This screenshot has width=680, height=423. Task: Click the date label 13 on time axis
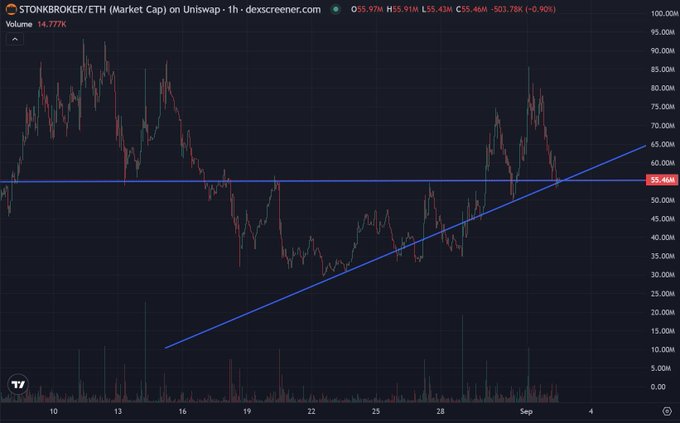click(118, 411)
